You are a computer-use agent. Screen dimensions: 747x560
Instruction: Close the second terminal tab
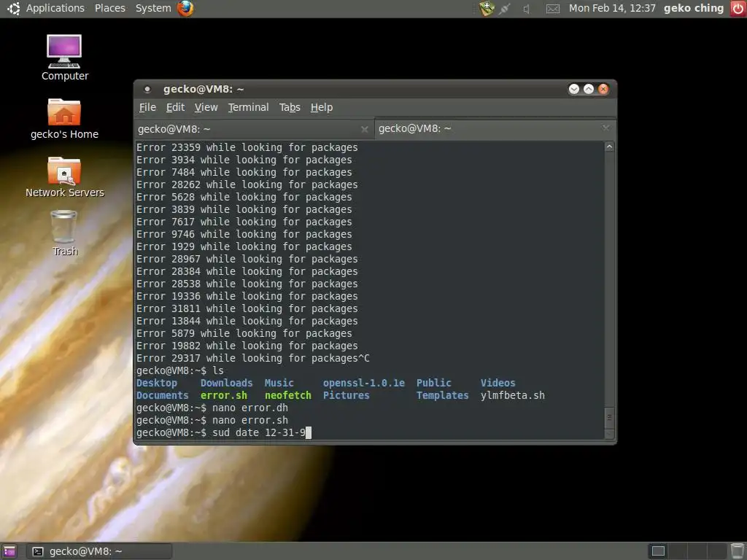tap(605, 128)
